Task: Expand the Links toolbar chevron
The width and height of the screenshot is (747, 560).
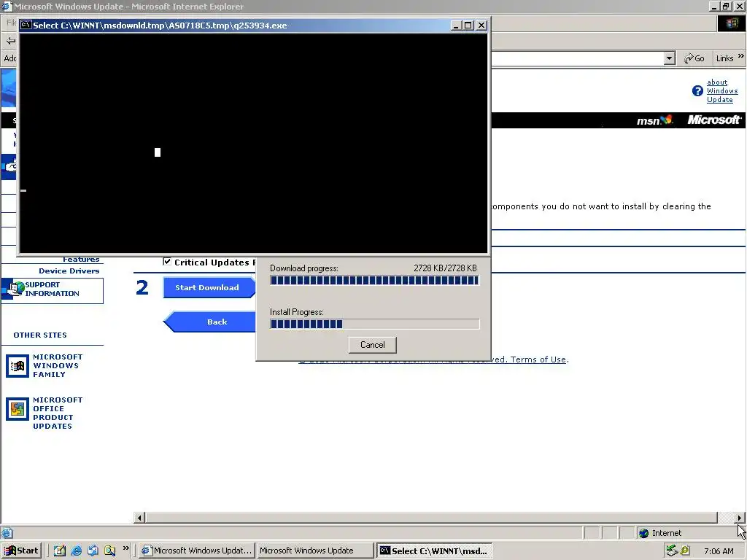Action: [741, 56]
